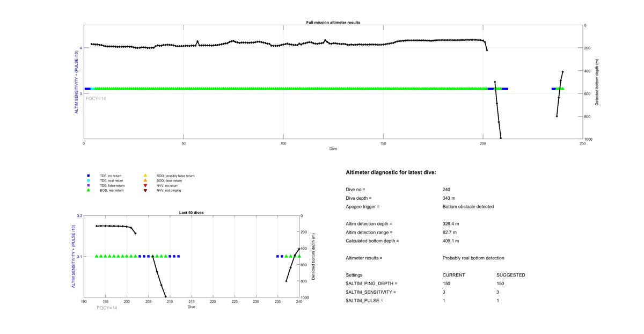
Task: Click the x-axis tick 225 on the last 50 dives plot
Action: point(235,302)
